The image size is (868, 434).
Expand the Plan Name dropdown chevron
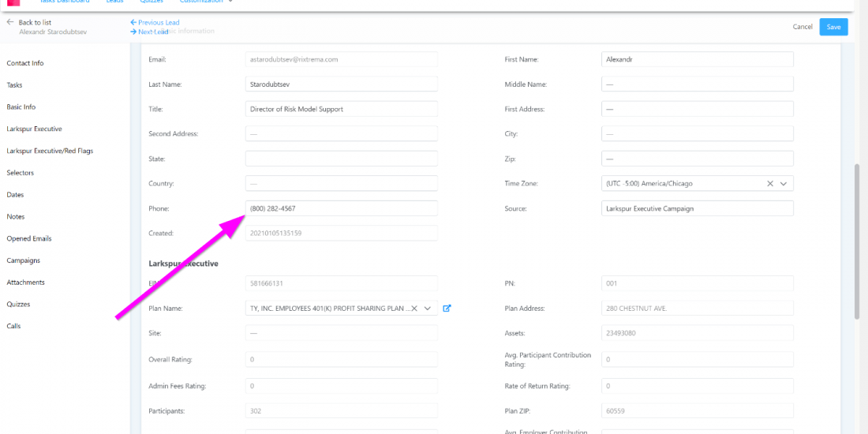(428, 309)
